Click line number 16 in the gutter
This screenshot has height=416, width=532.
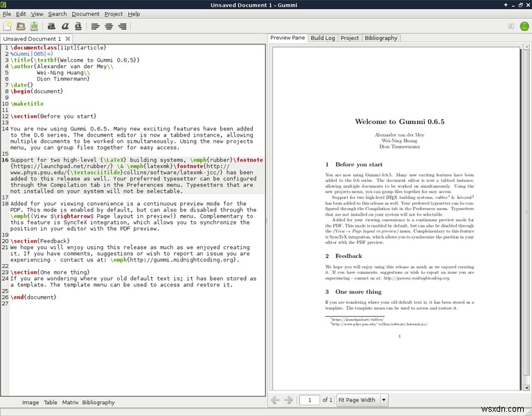pyautogui.click(x=5, y=160)
